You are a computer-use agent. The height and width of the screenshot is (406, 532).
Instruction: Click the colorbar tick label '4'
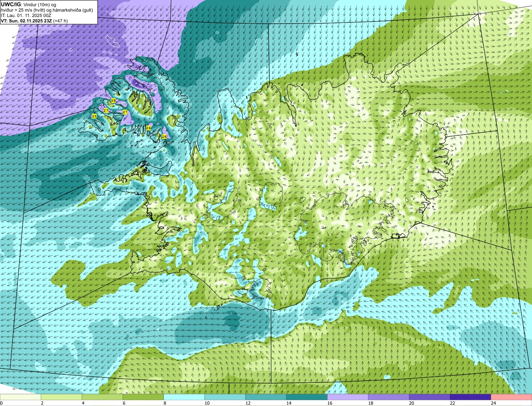[x=83, y=403]
